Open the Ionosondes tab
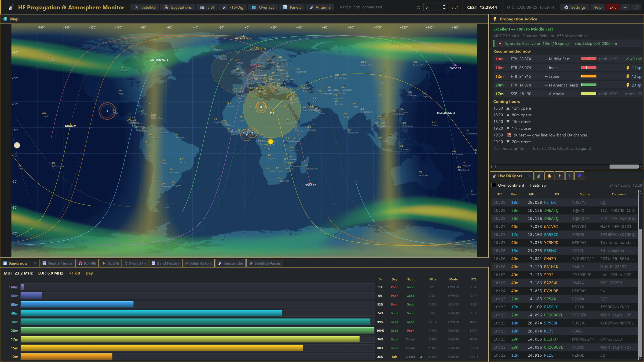 (x=230, y=263)
